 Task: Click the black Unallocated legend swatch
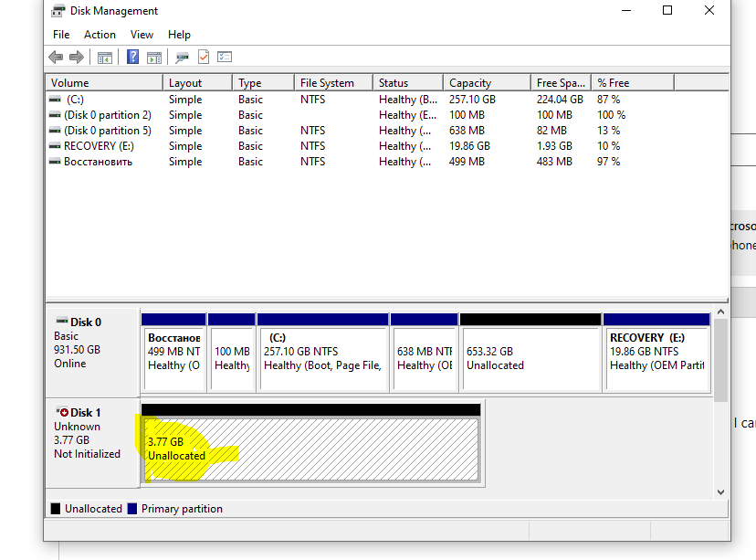pos(56,509)
